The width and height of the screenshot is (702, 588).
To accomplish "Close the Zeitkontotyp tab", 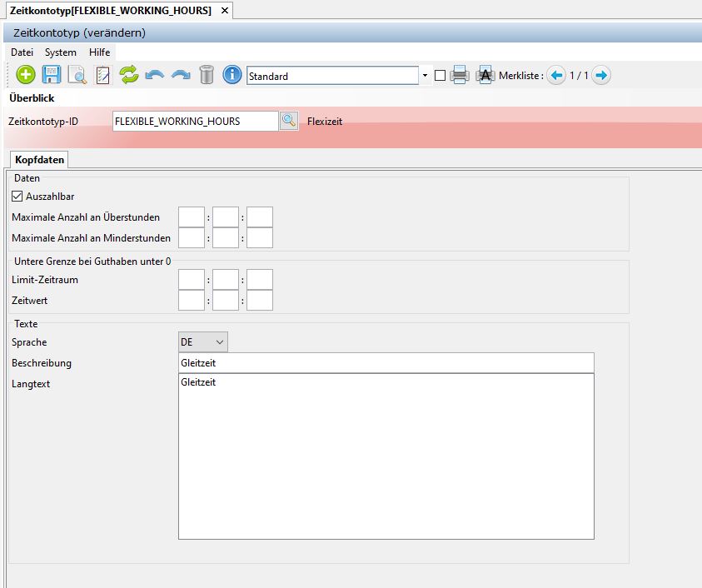I will tap(224, 10).
